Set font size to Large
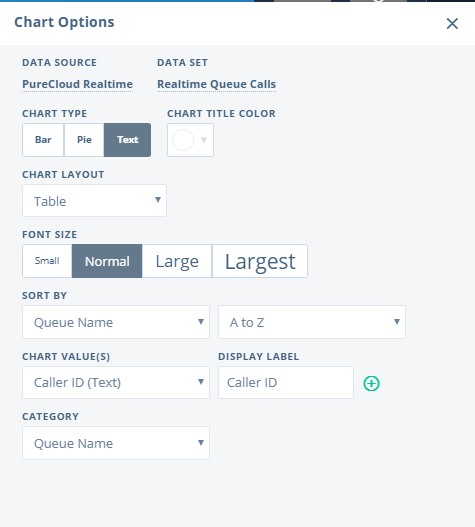475x527 pixels. pyautogui.click(x=177, y=261)
